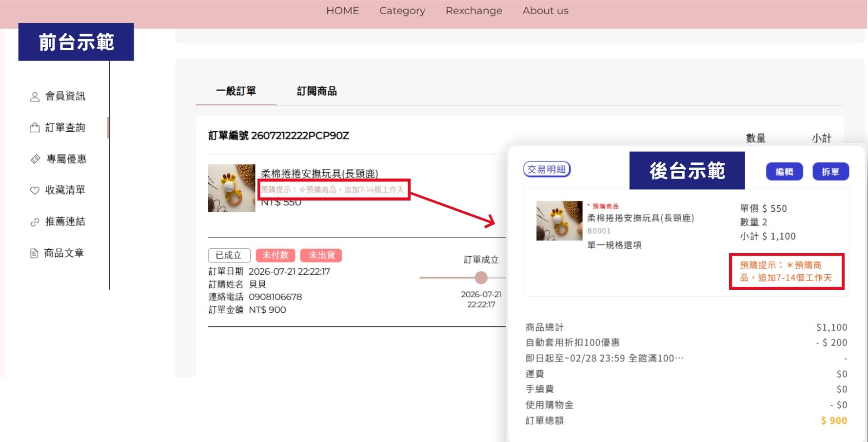Click the 訂單成立 progress timeline dot
868x442 pixels.
pos(481,278)
